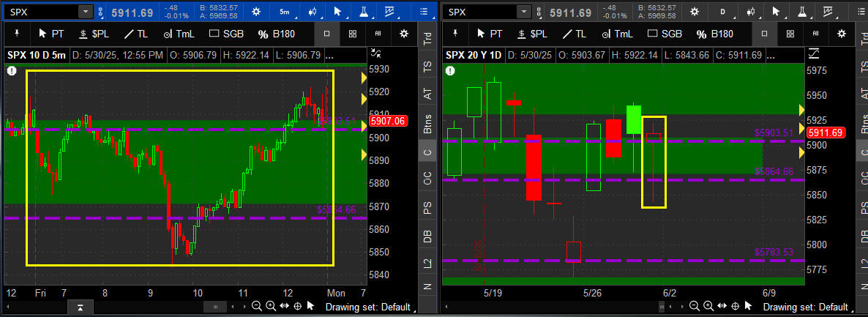Open the SPX symbol dropdown in left chart
The width and height of the screenshot is (868, 317).
(85, 12)
